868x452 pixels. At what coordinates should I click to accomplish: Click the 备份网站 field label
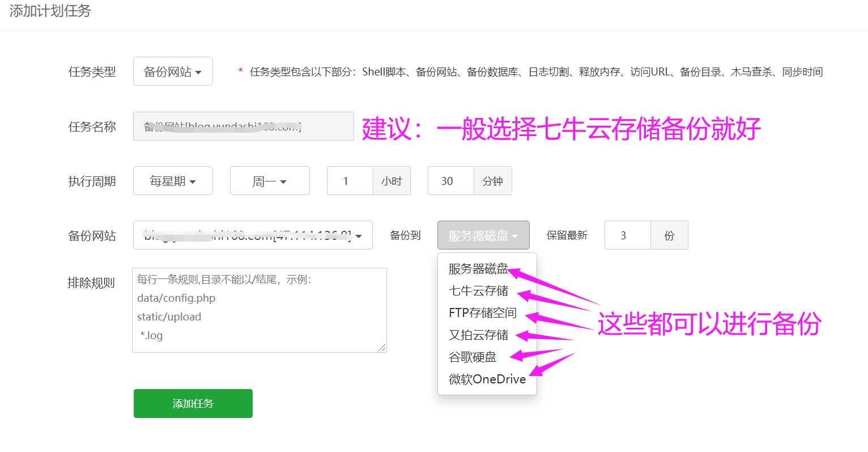(x=92, y=235)
